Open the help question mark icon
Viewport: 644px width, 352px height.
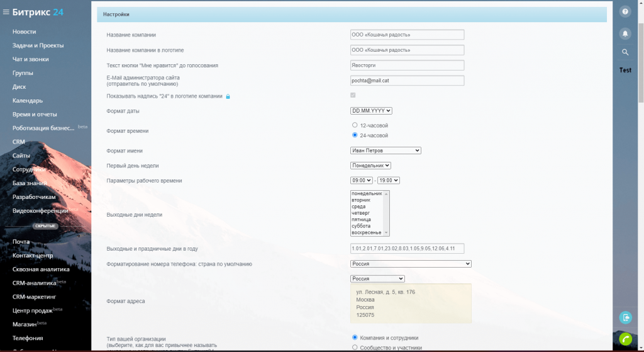tap(625, 11)
